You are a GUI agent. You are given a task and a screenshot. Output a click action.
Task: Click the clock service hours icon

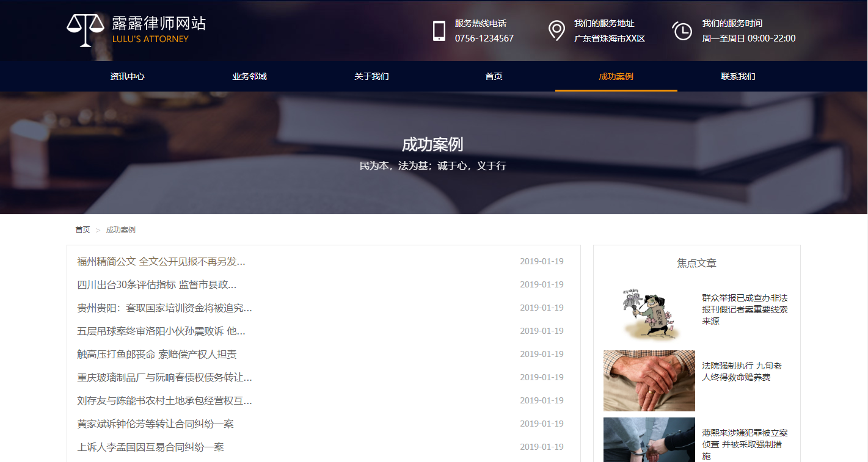(x=682, y=31)
